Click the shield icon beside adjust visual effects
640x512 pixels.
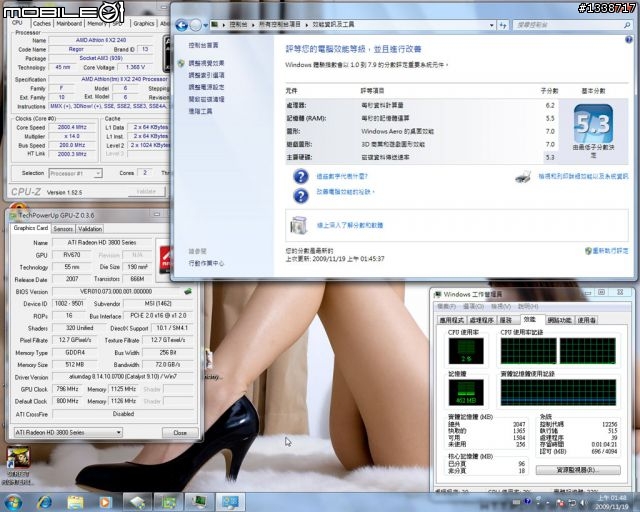pyautogui.click(x=181, y=63)
